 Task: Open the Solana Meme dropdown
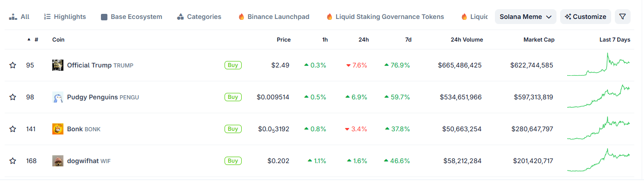pyautogui.click(x=525, y=17)
